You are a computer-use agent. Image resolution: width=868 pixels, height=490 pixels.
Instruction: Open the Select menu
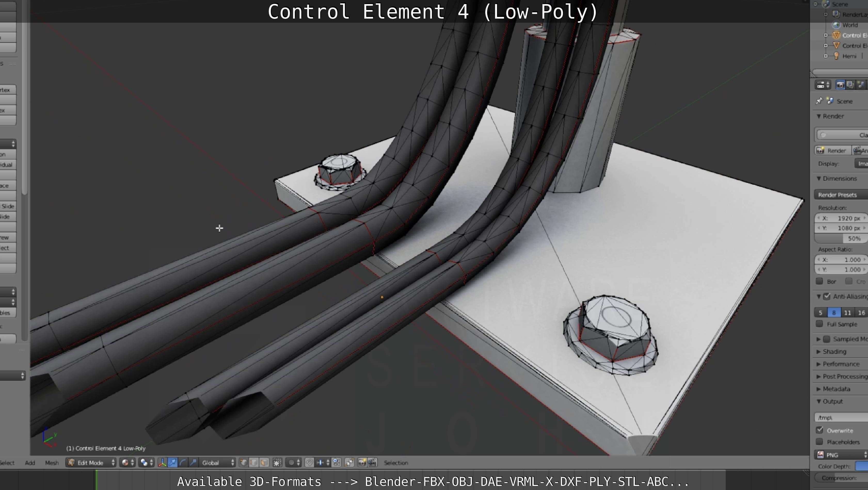(x=7, y=463)
